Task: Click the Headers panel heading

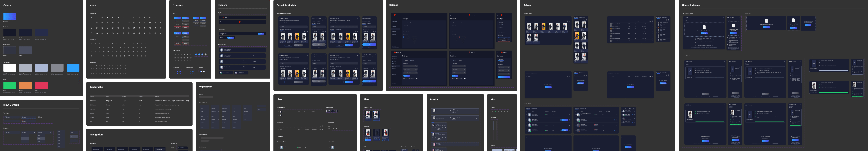Action: click(x=222, y=5)
